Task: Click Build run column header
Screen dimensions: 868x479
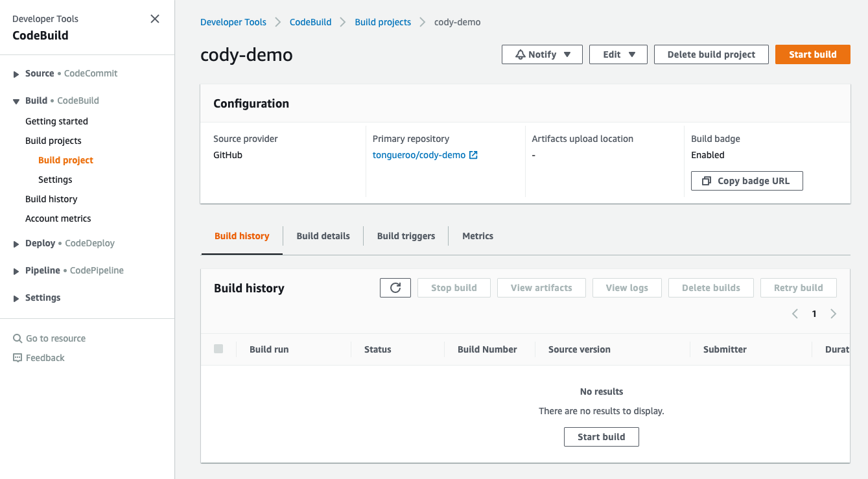Action: (x=269, y=349)
